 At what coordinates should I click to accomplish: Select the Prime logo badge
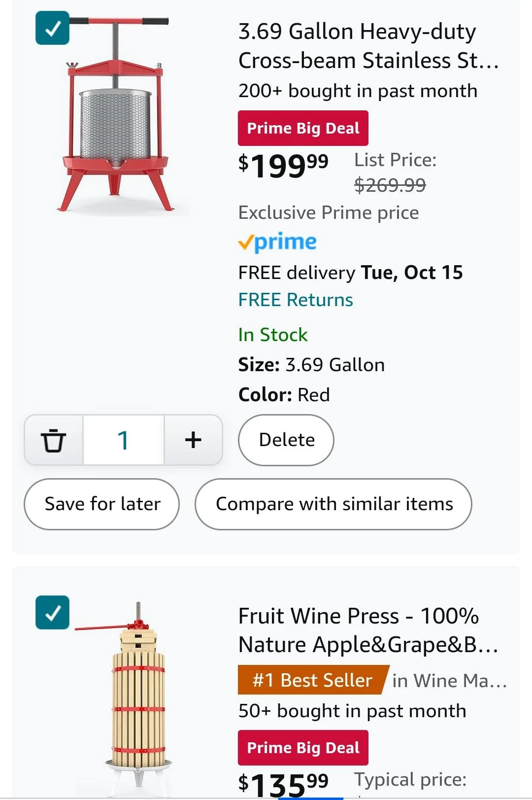click(x=277, y=242)
